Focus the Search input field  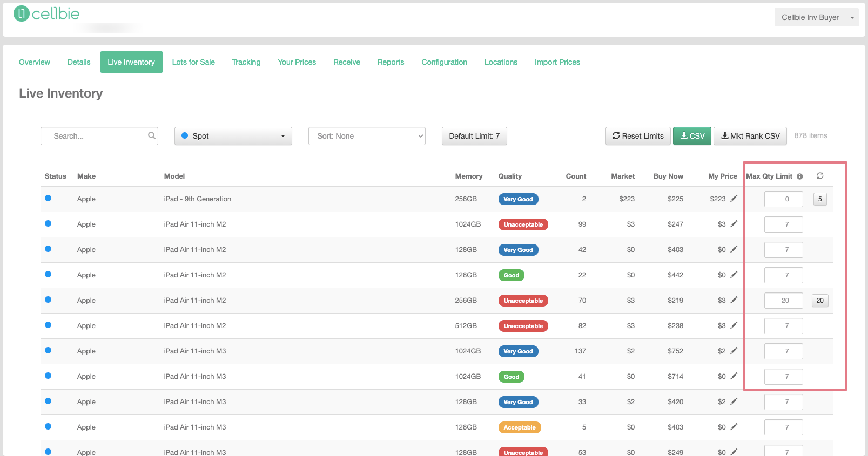coord(99,136)
